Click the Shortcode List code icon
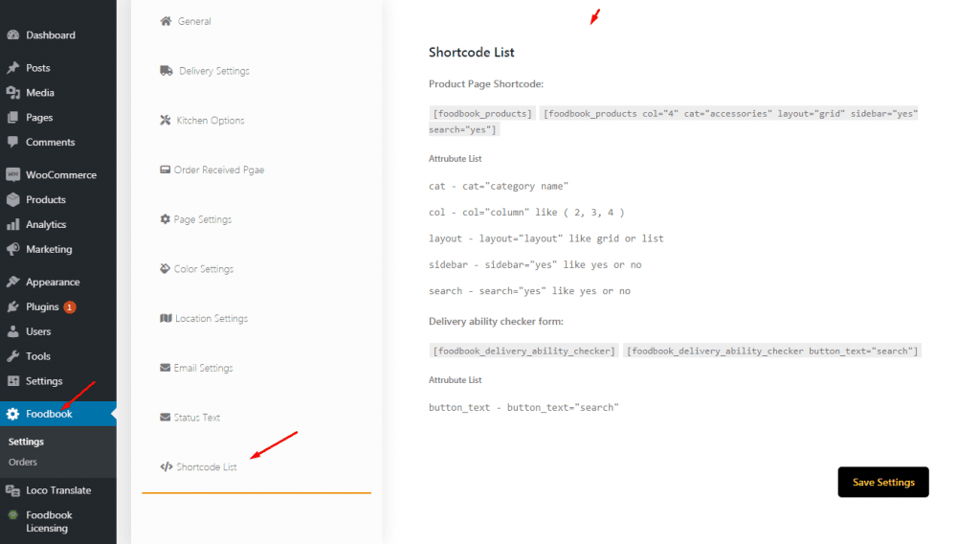Viewport: 980px width, 544px height. (167, 467)
